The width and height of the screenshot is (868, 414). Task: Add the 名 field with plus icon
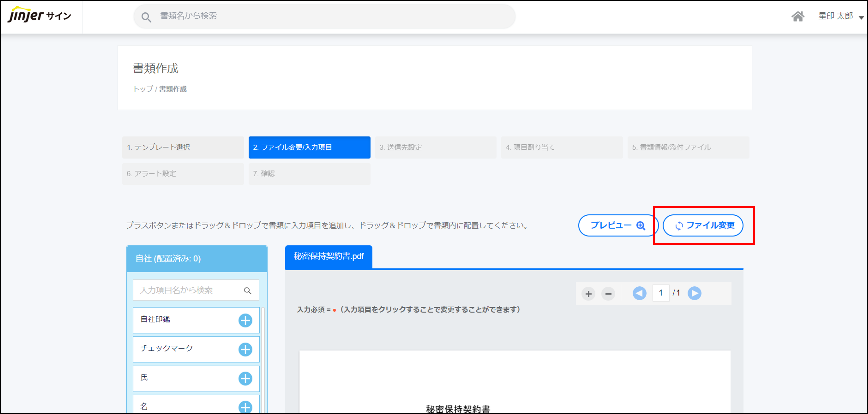(x=245, y=407)
